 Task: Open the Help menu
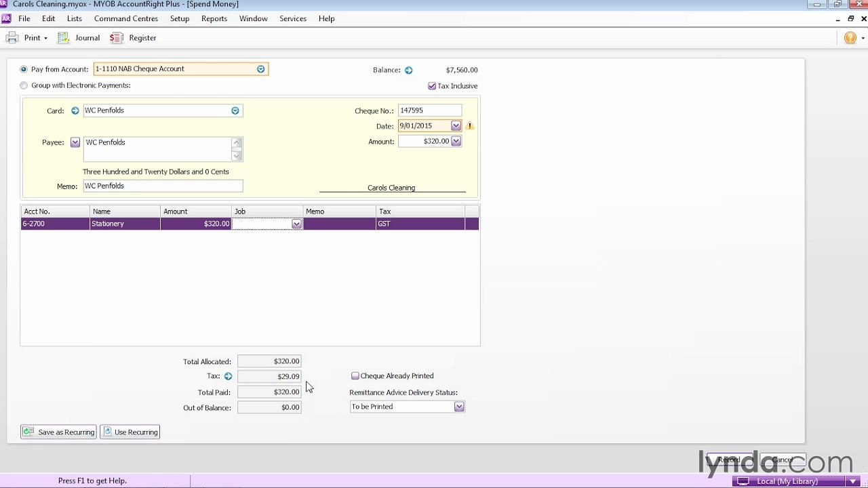[x=327, y=18]
